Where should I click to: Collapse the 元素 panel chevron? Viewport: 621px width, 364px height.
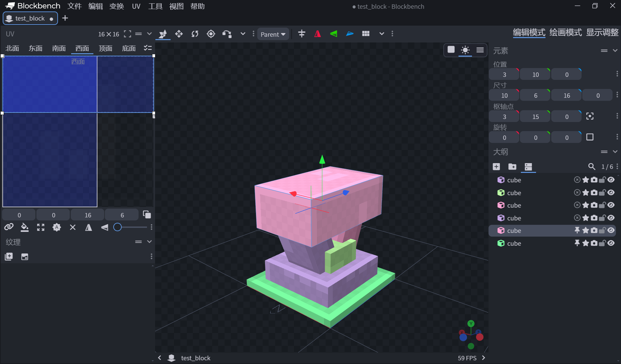[615, 51]
